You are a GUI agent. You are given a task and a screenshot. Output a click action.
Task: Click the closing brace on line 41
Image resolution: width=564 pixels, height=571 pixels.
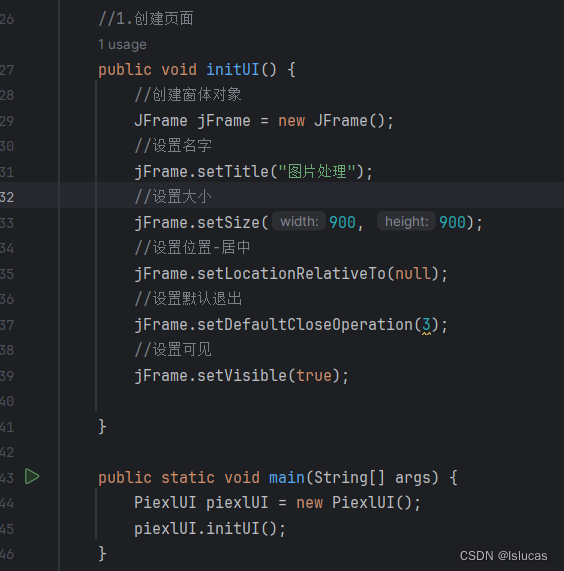point(102,426)
